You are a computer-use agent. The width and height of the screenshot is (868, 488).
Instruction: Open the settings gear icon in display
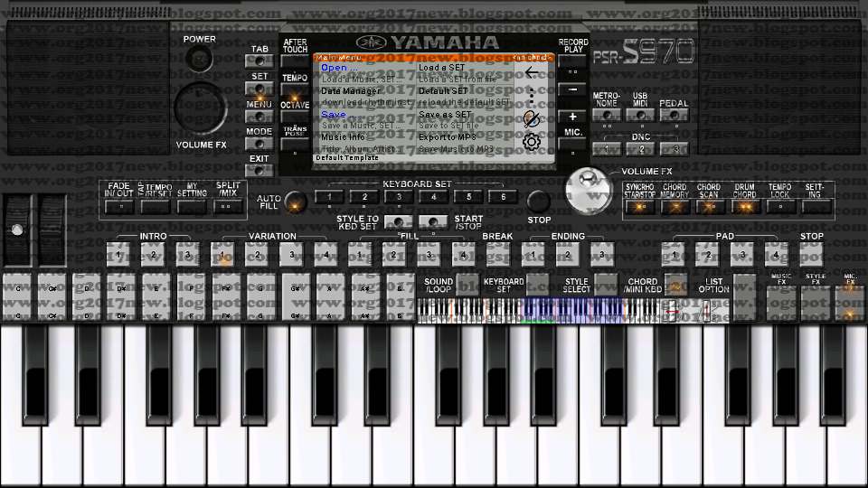click(x=532, y=142)
